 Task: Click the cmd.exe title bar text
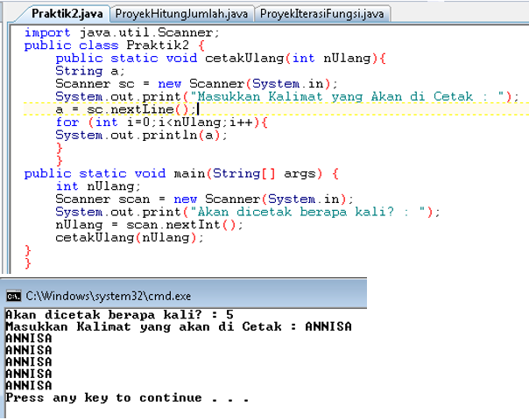coord(109,296)
